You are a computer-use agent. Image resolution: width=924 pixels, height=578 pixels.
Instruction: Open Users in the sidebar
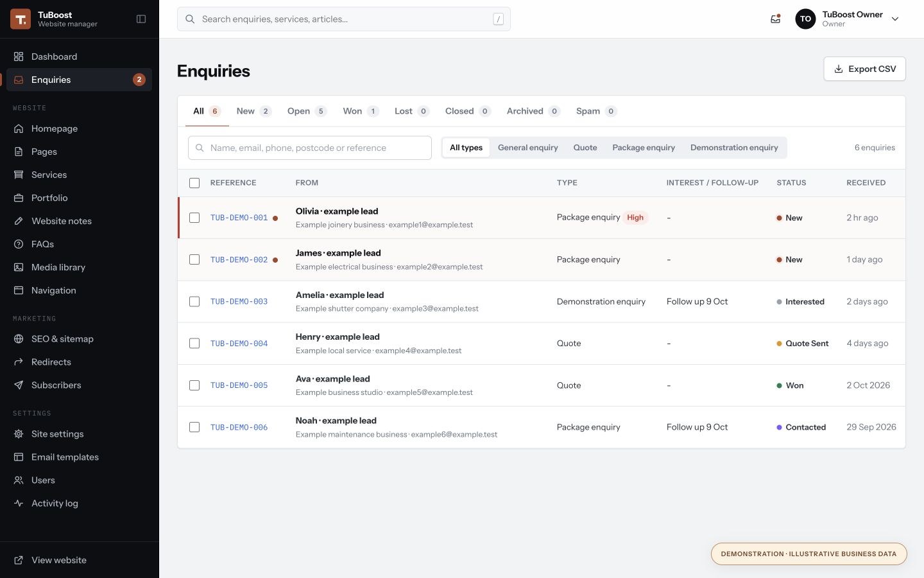pyautogui.click(x=79, y=480)
